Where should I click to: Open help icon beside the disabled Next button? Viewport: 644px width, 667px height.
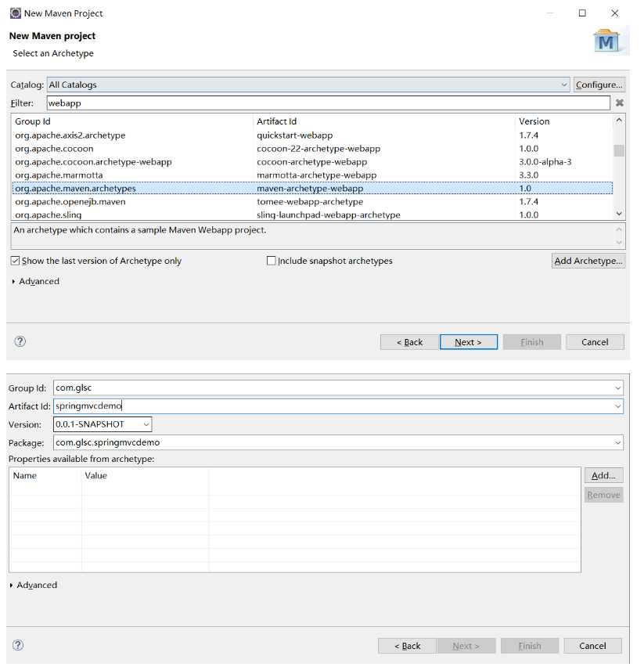point(18,645)
